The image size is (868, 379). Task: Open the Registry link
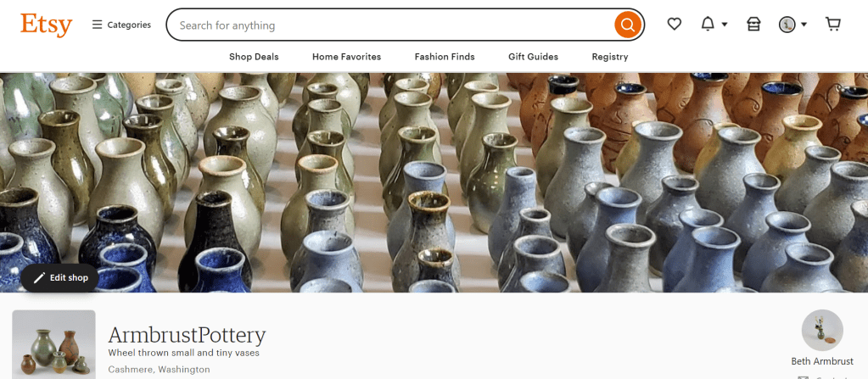tap(610, 57)
